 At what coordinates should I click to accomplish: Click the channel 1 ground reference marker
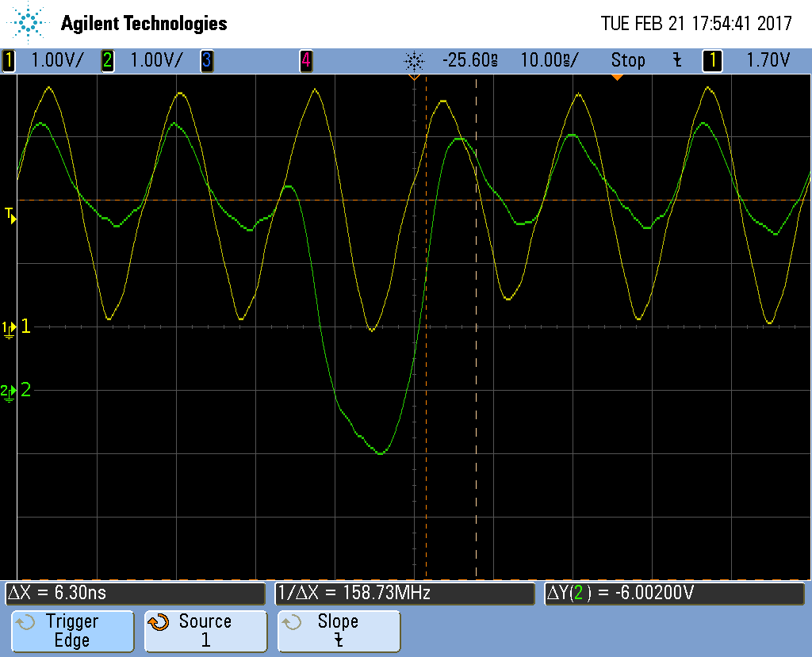pos(10,327)
